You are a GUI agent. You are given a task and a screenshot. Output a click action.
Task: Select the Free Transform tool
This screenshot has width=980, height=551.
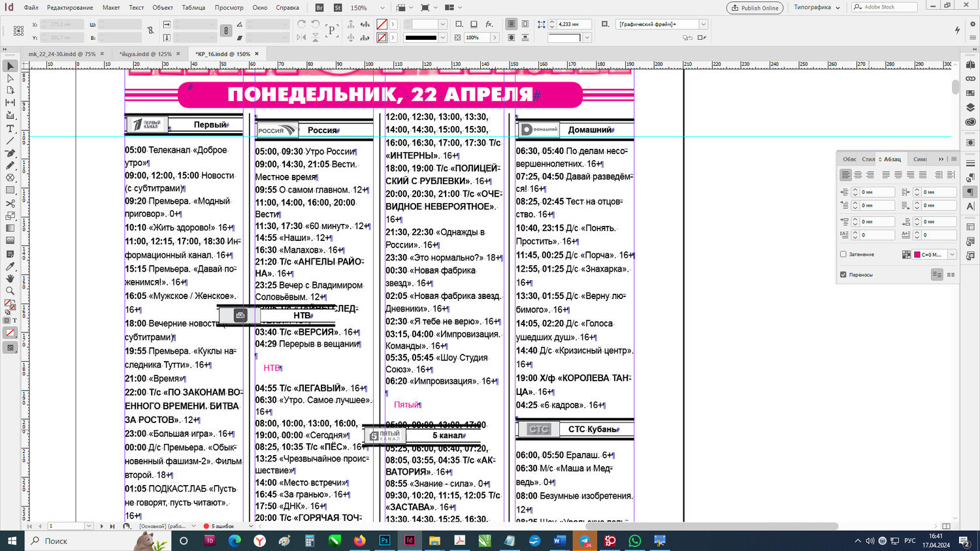click(10, 216)
